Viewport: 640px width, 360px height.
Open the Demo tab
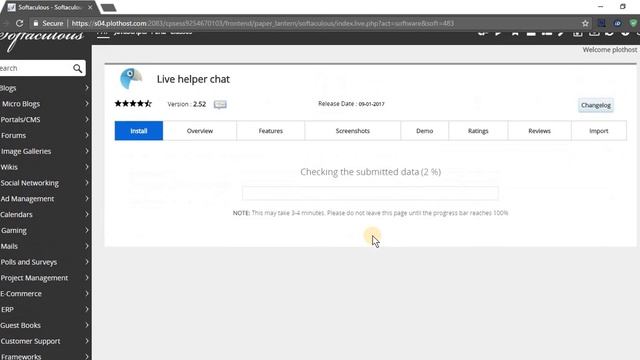click(424, 131)
